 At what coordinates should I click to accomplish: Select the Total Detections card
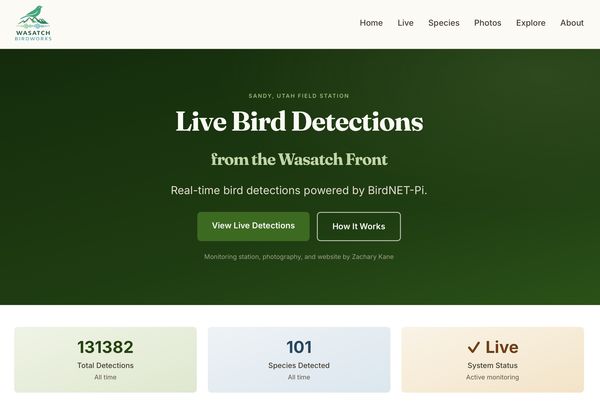coord(106,359)
